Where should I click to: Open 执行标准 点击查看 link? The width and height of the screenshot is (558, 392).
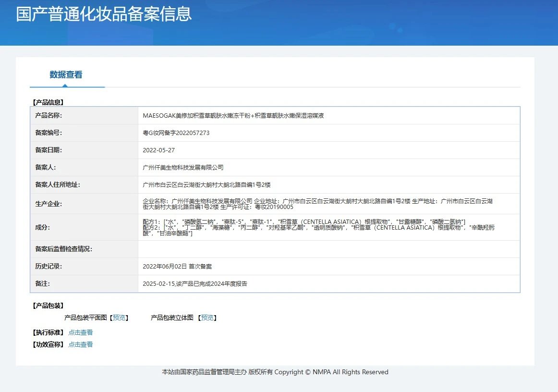80,332
